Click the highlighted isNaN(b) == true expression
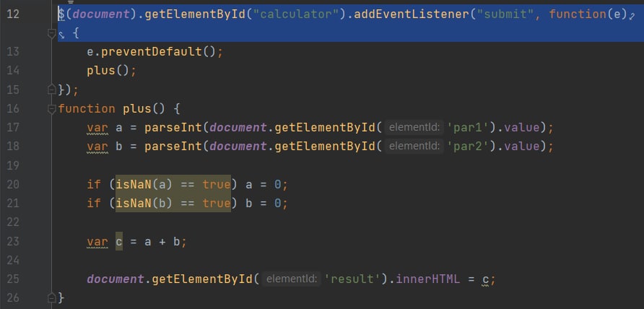 coord(173,203)
